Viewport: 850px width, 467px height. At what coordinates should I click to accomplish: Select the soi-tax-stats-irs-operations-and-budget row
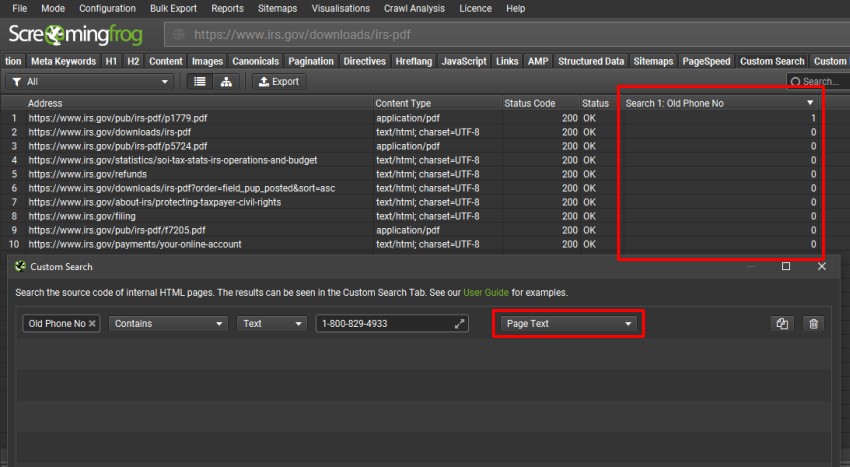(x=172, y=160)
